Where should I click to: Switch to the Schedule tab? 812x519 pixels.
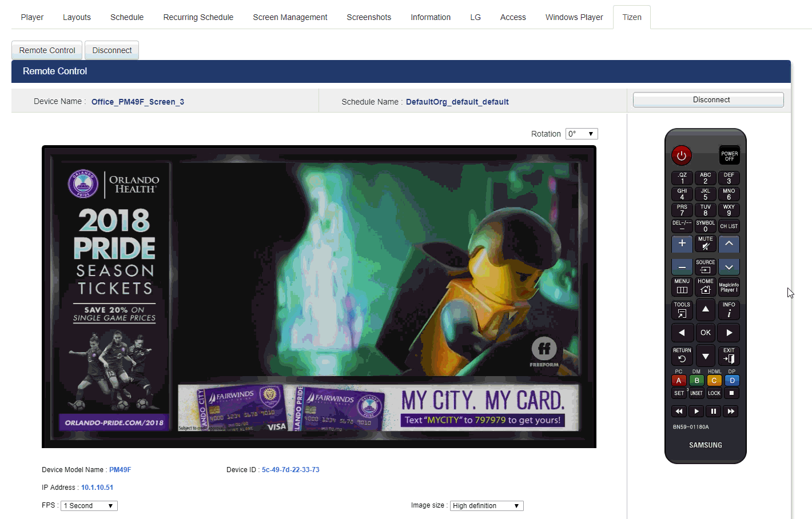coord(127,17)
